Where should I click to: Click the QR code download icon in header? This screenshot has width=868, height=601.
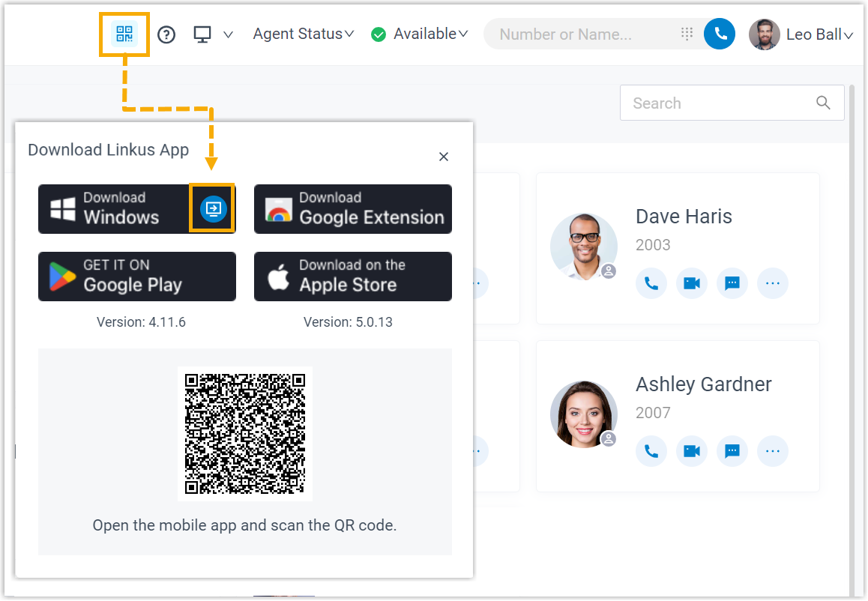pyautogui.click(x=124, y=34)
